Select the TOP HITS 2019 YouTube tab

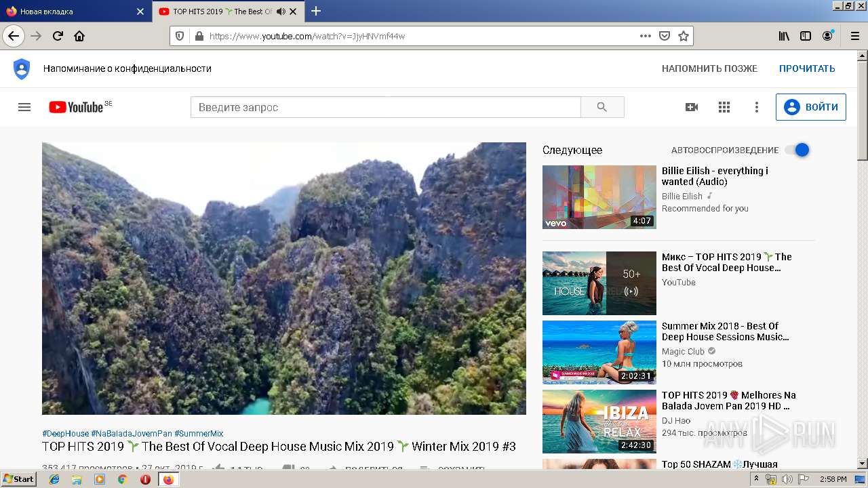[229, 12]
